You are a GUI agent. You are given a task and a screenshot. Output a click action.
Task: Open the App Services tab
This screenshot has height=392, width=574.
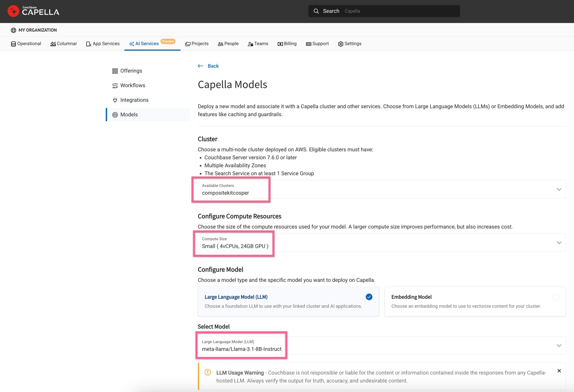point(103,44)
